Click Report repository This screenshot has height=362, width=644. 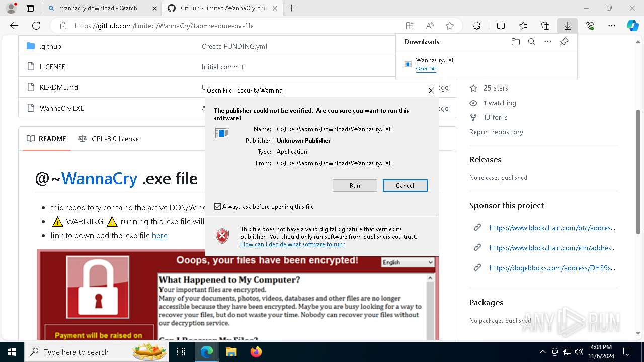click(x=496, y=132)
